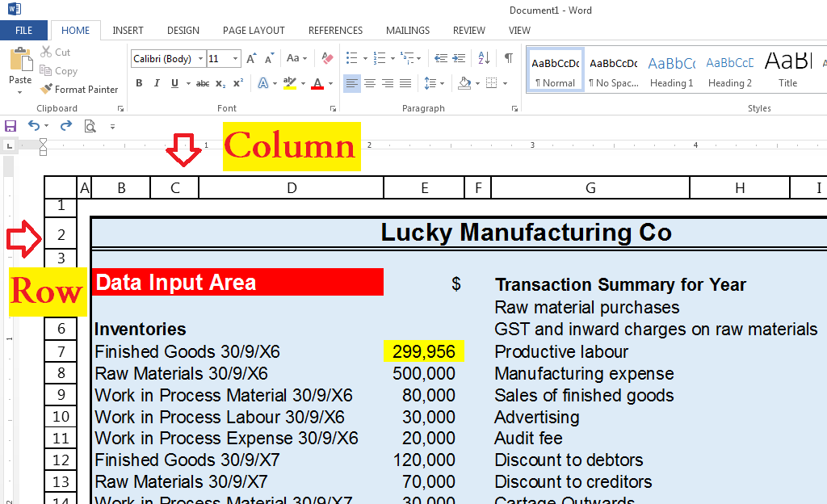The width and height of the screenshot is (827, 504).
Task: Toggle Show/Hide paragraph marks
Action: point(509,58)
